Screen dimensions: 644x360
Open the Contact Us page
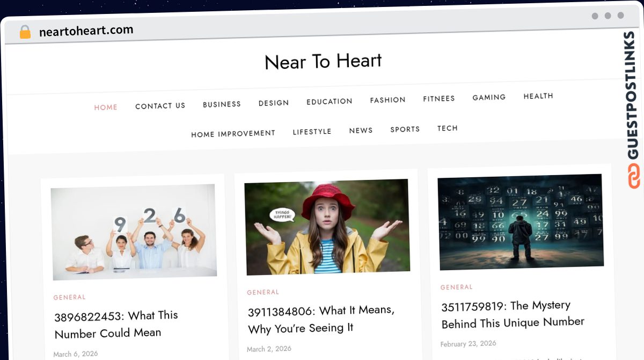(x=160, y=106)
